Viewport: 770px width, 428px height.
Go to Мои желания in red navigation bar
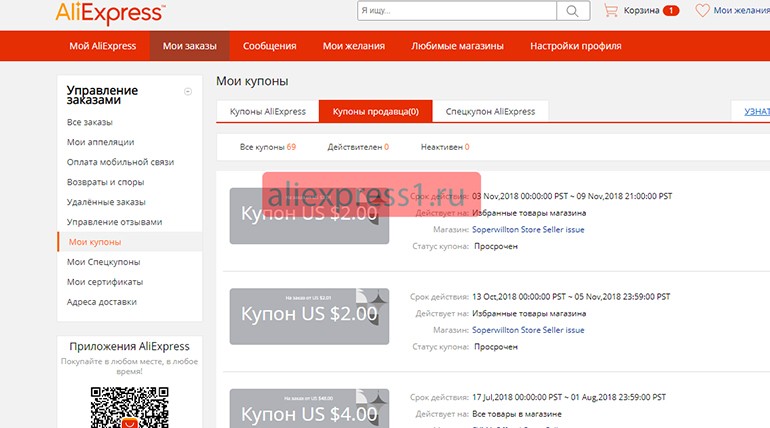354,46
